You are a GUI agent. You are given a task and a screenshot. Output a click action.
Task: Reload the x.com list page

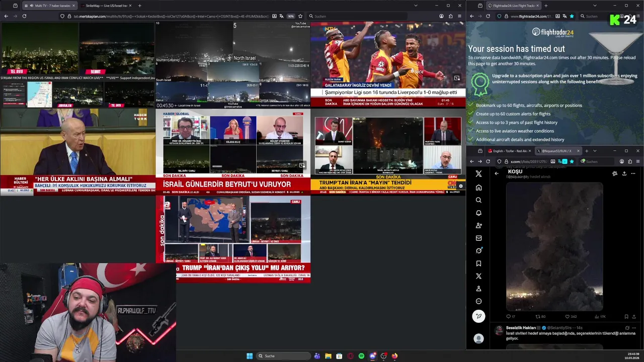(x=488, y=161)
